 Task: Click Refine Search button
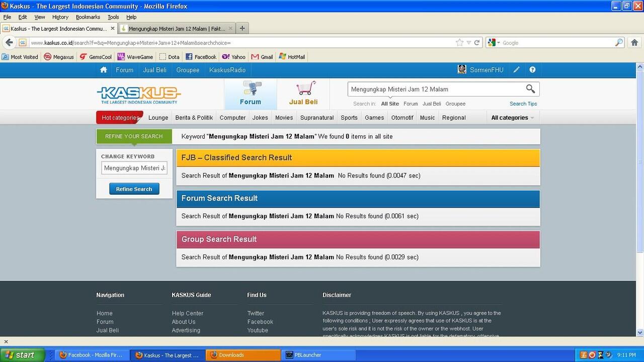coord(134,189)
